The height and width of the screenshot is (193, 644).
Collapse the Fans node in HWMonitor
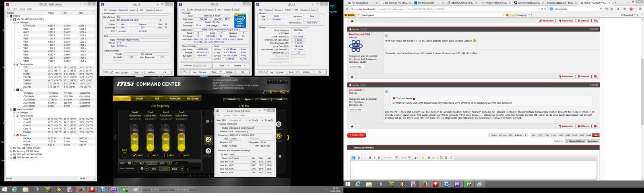click(x=14, y=90)
